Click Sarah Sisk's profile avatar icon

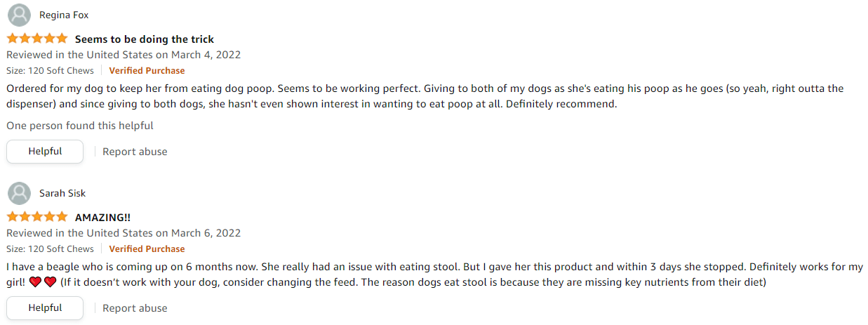(19, 193)
